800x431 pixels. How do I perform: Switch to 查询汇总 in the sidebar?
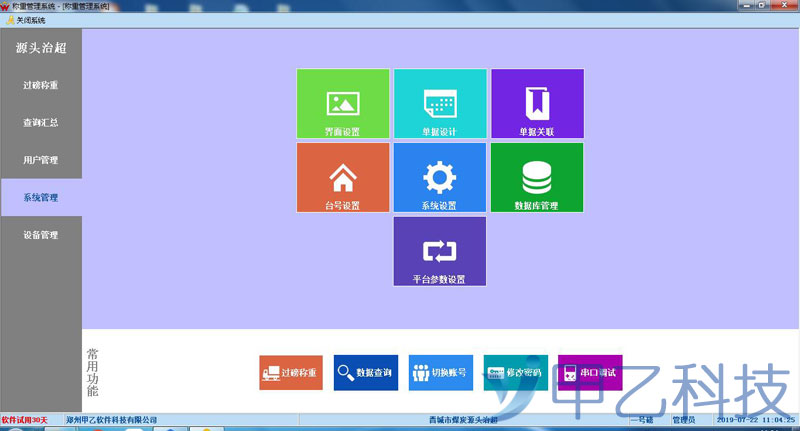41,123
